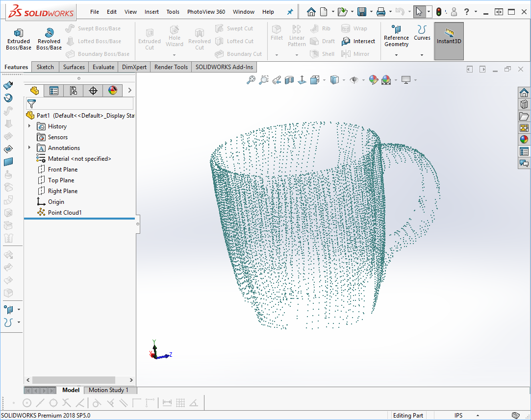Toggle the Instant3D button
This screenshot has width=531, height=420.
click(449, 39)
